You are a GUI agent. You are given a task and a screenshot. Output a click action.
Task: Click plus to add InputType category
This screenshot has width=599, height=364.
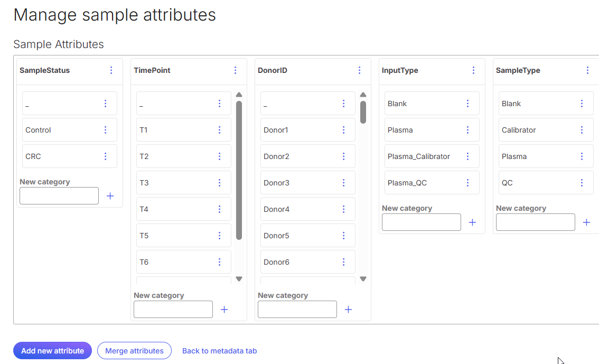pyautogui.click(x=472, y=222)
